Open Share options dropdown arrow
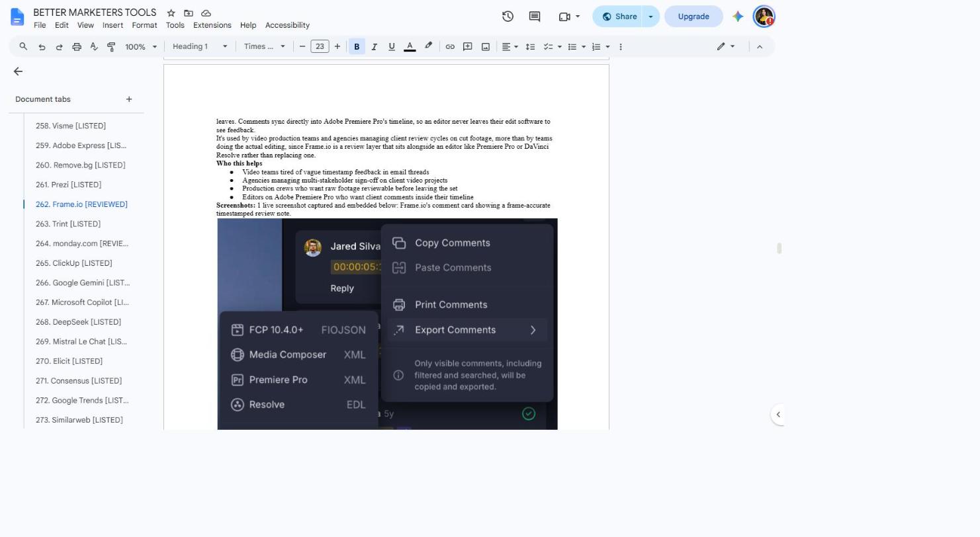Viewport: 980px width, 537px height. click(650, 17)
